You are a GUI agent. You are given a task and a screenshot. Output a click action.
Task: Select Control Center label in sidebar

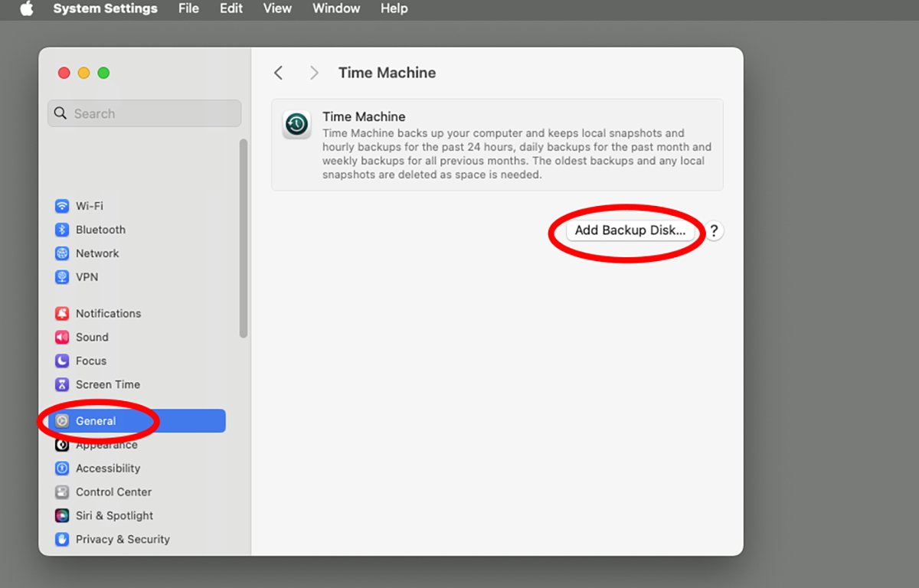pos(114,492)
